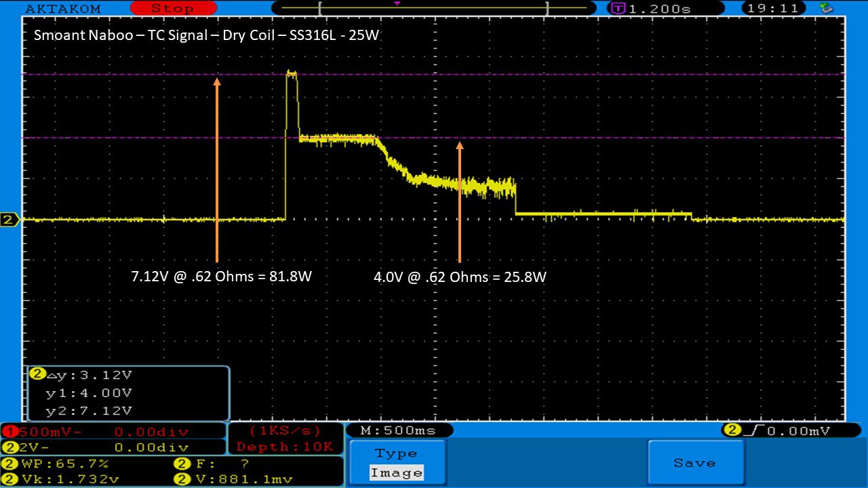Click the Stop acquisition status indicator
868x488 pixels.
[x=172, y=9]
